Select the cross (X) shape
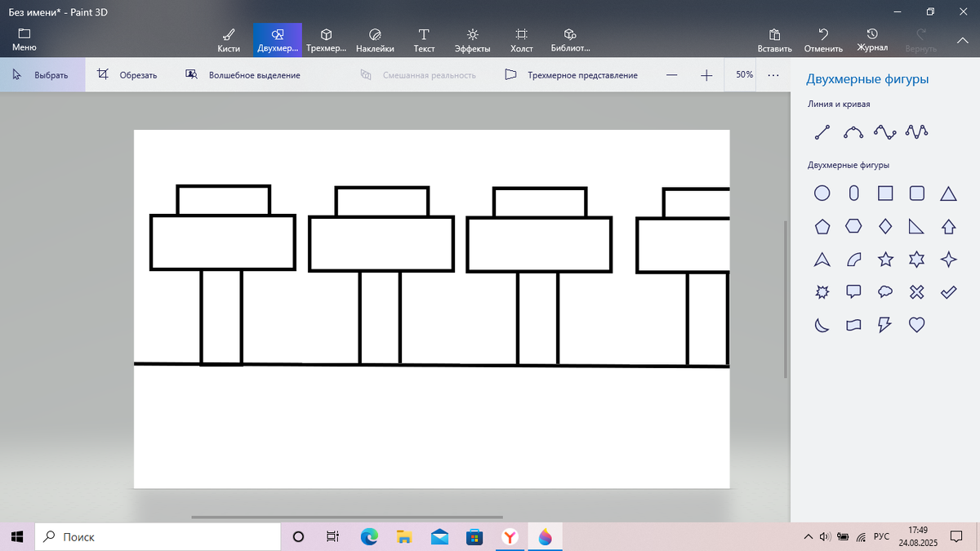980x551 pixels. pyautogui.click(x=916, y=291)
